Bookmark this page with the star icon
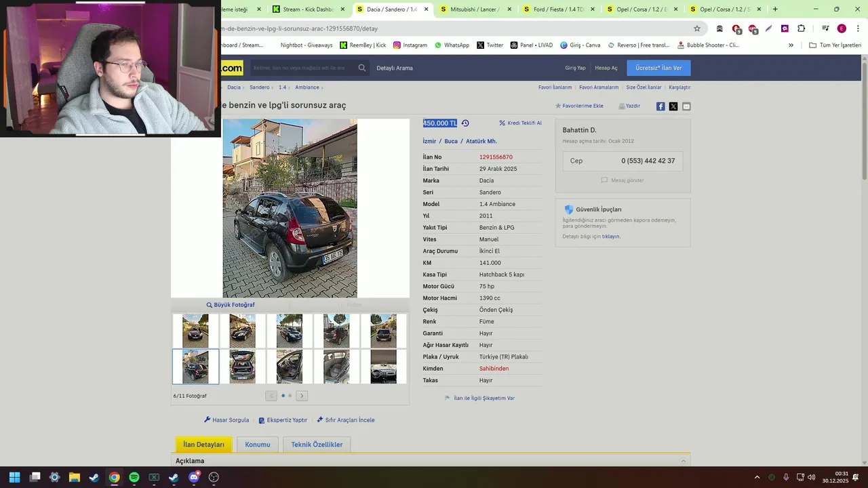The image size is (868, 488). click(x=697, y=28)
